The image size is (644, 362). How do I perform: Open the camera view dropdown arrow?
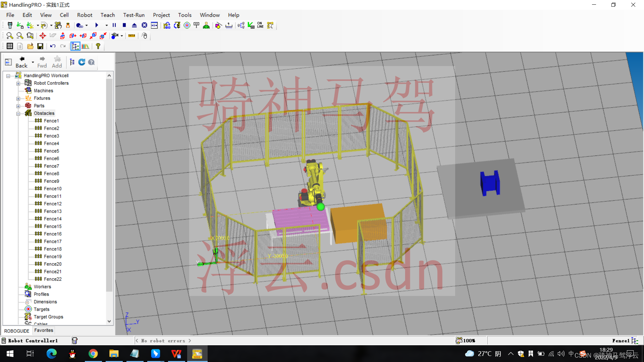(122, 36)
